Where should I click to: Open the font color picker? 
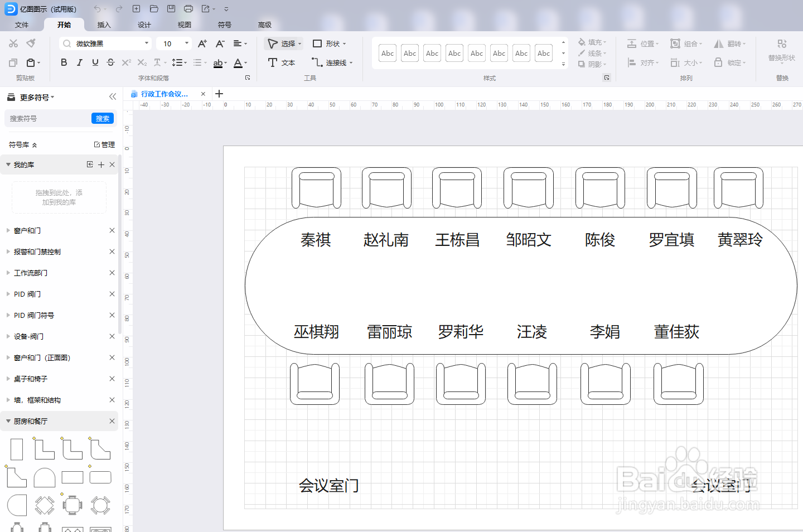pyautogui.click(x=240, y=62)
